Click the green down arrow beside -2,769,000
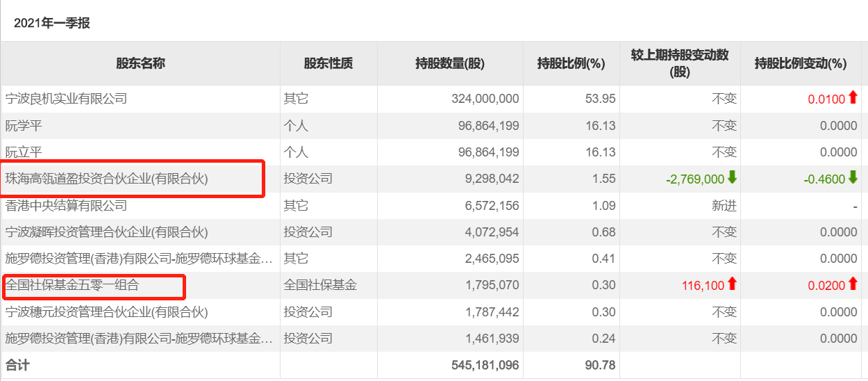This screenshot has width=868, height=381. click(732, 178)
